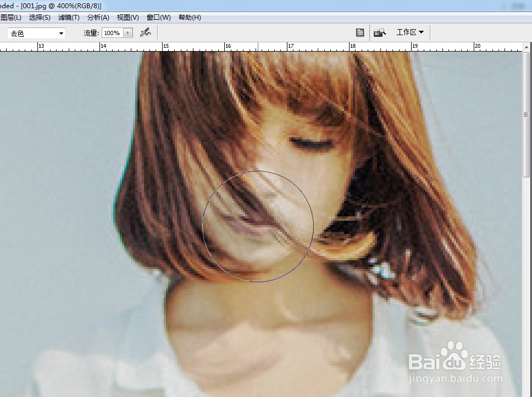This screenshot has width=532, height=397.
Task: Launch Adobe Bridge via Br icon
Action: point(379,32)
